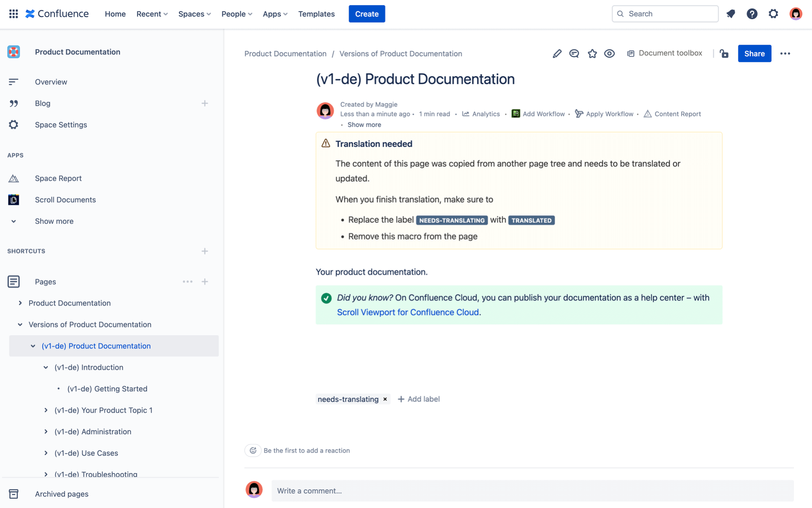Click Write a comment field

pos(533,491)
